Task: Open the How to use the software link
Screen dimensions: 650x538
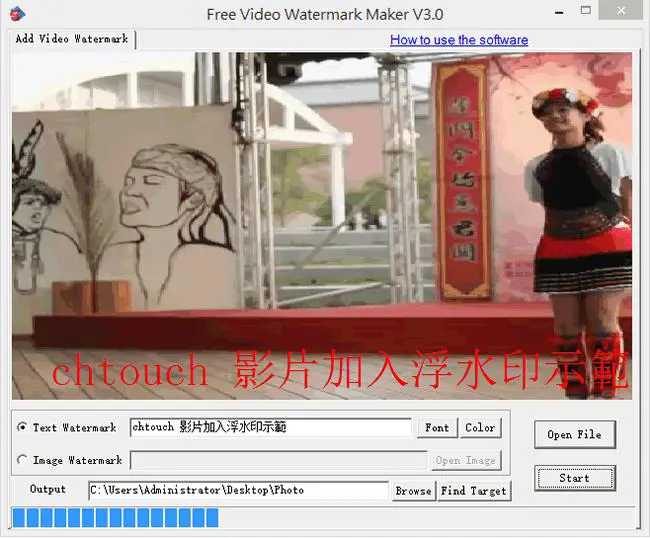Action: [x=459, y=40]
